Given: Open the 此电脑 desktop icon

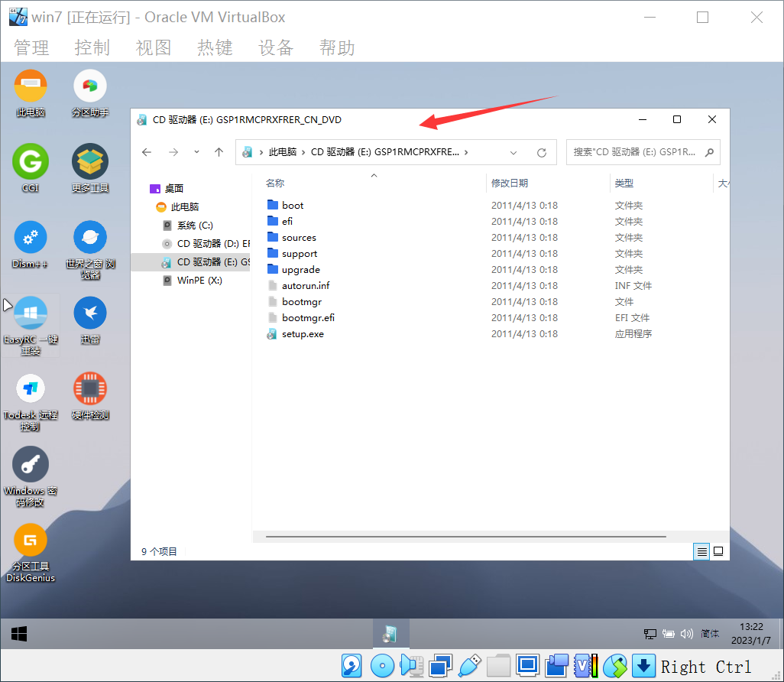Looking at the screenshot, I should (31, 93).
